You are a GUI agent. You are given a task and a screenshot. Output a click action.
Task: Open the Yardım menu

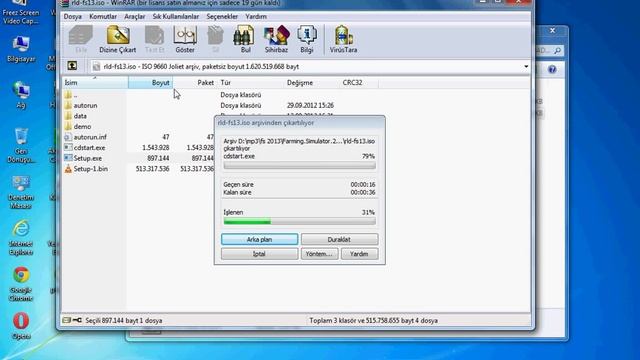pos(256,16)
